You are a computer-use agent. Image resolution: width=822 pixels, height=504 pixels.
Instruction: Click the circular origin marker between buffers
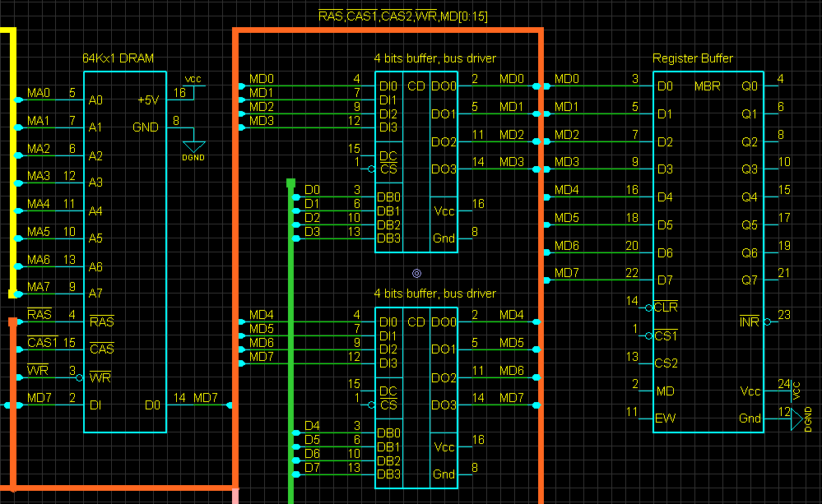point(417,274)
